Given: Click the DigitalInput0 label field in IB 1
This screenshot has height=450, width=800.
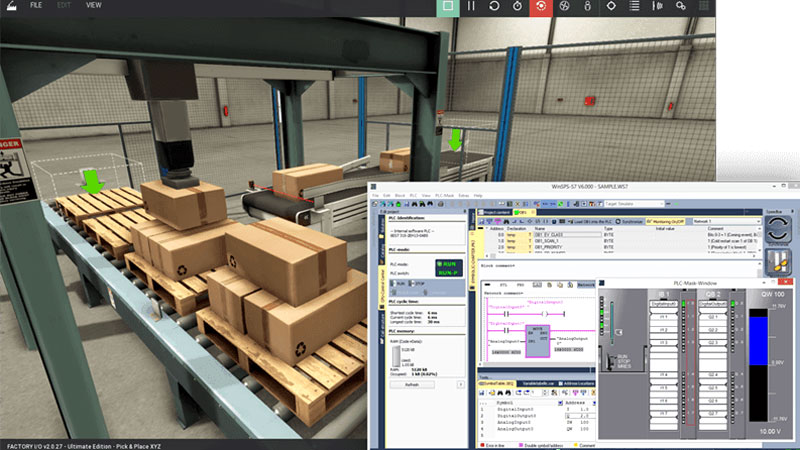Looking at the screenshot, I should pos(664,304).
